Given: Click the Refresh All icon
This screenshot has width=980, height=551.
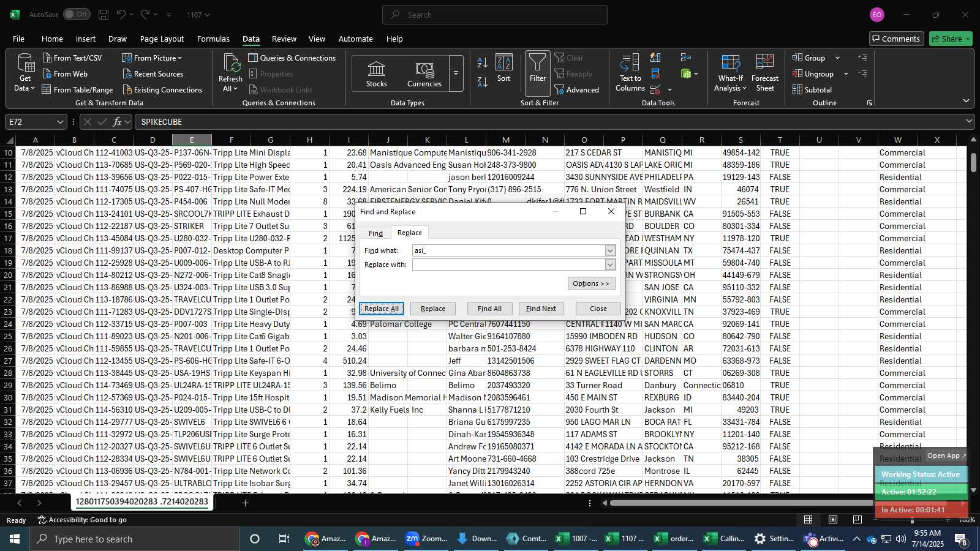Looking at the screenshot, I should coord(231,62).
